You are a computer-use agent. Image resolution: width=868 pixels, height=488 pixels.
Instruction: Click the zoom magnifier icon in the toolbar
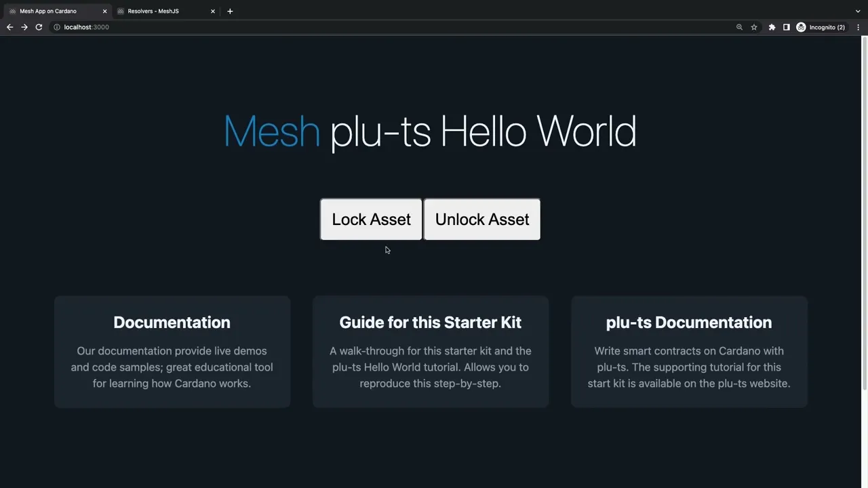coord(739,27)
